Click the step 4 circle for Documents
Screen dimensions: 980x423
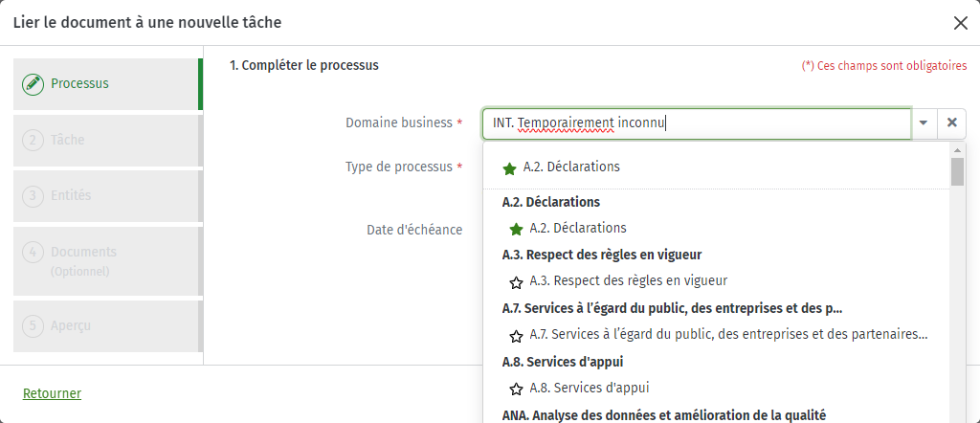pos(33,252)
